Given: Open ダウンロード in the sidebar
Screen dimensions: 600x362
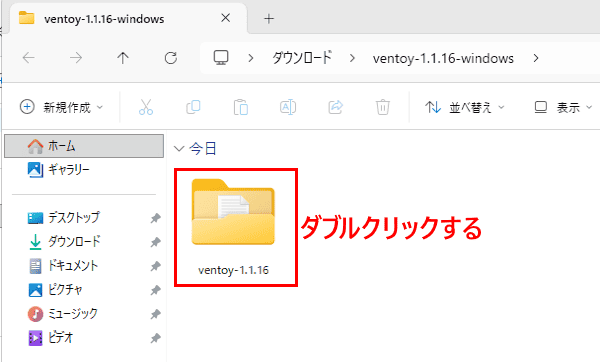Looking at the screenshot, I should pyautogui.click(x=64, y=241).
